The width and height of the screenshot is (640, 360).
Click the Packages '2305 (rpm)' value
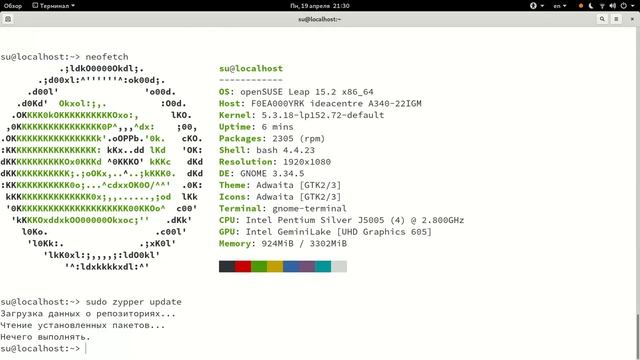click(298, 139)
